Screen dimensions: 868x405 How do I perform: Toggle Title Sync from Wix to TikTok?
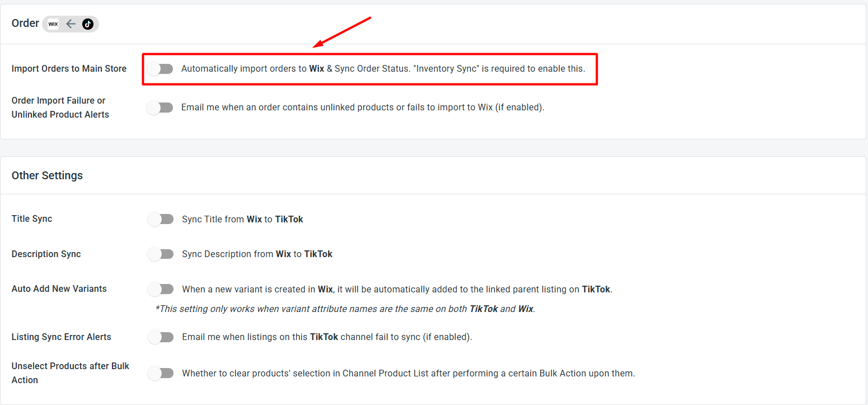tap(161, 219)
